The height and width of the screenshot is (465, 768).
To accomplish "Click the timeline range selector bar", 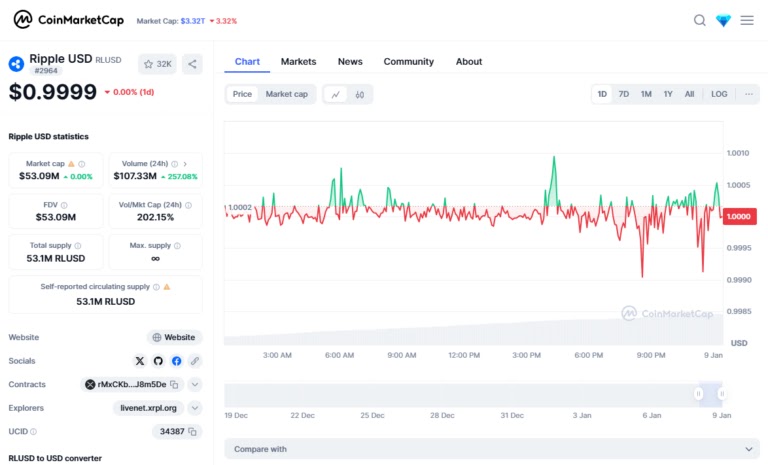I will click(473, 395).
